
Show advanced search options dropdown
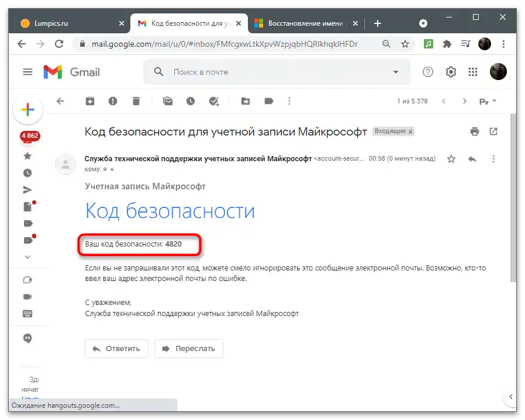(x=396, y=72)
